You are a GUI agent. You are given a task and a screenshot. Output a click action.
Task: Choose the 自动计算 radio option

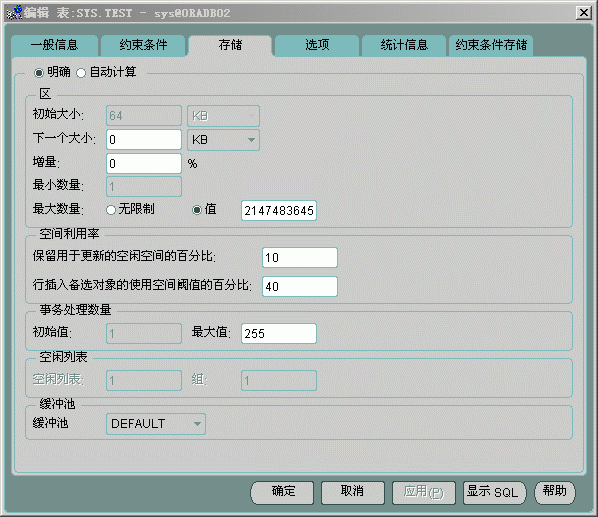tap(81, 72)
